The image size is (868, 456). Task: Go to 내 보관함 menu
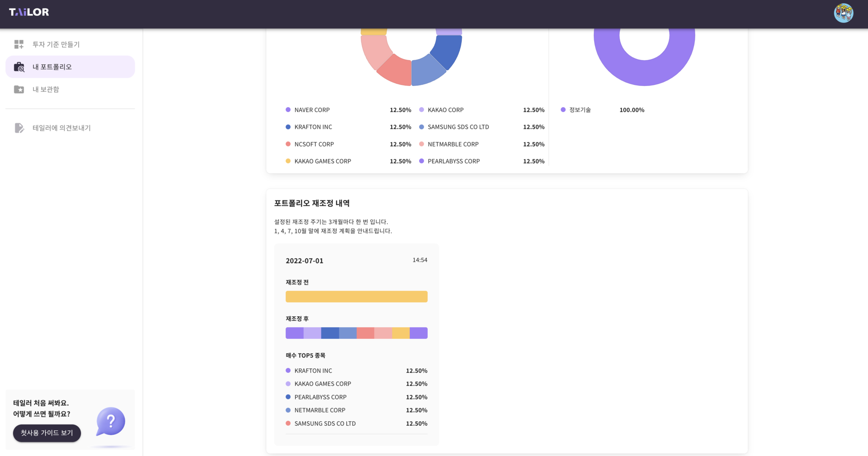(70, 90)
